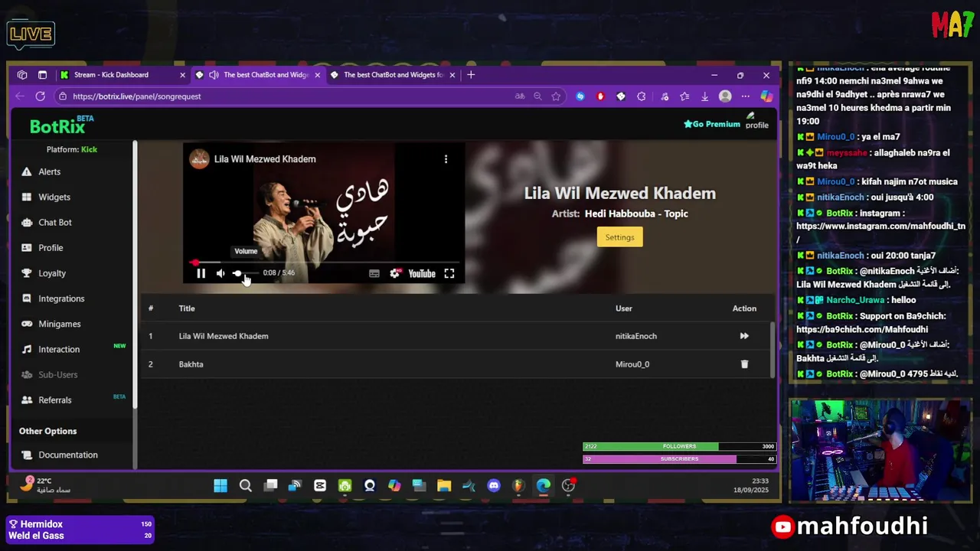The image size is (980, 551).
Task: Click the address bar URL
Action: tap(137, 96)
